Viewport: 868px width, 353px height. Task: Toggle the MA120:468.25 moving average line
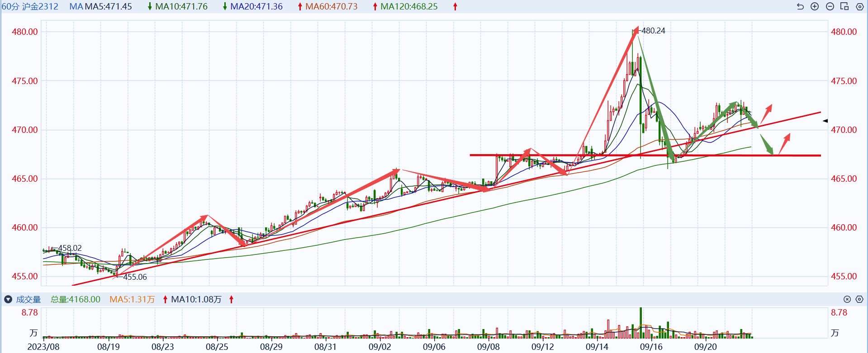coord(409,6)
